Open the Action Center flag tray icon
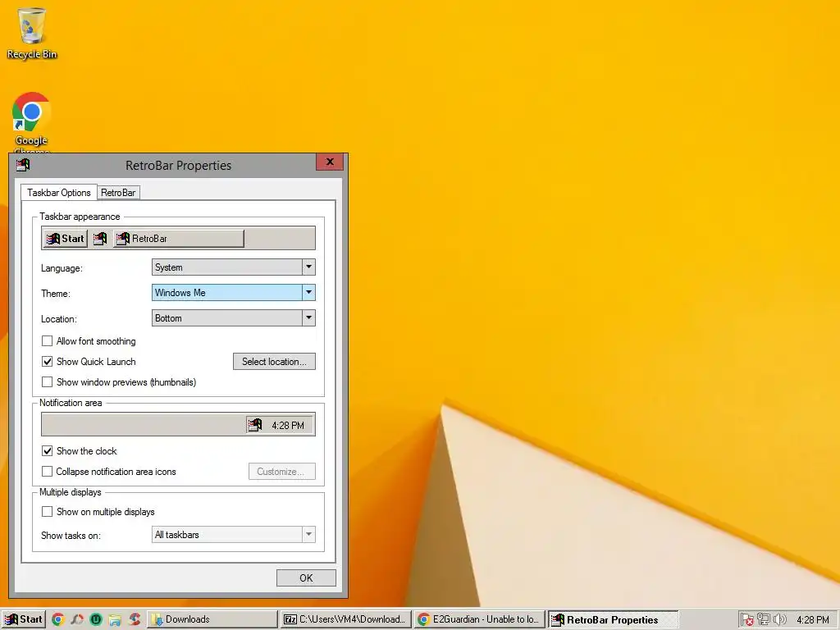The width and height of the screenshot is (840, 630). tap(746, 620)
